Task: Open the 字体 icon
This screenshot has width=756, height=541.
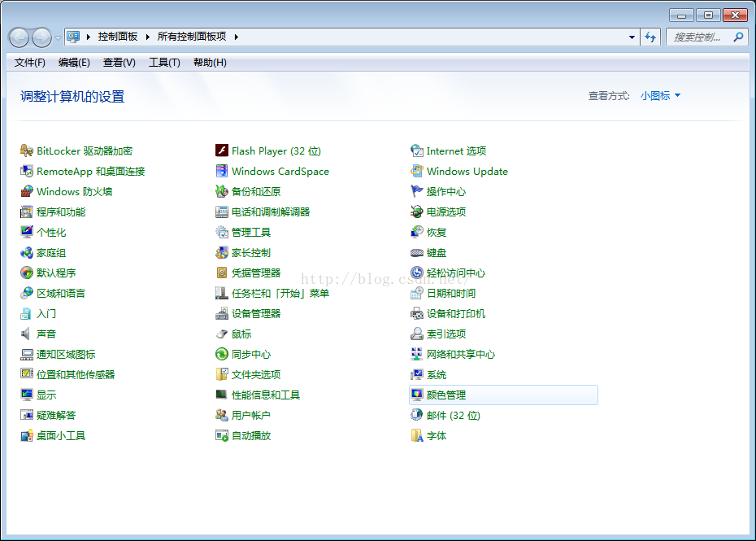Action: coord(416,436)
